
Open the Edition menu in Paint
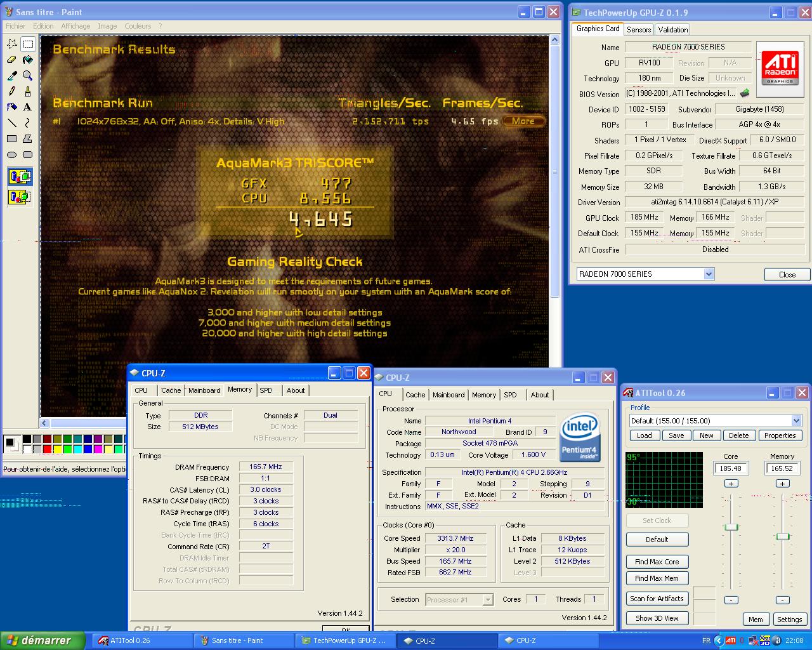(x=43, y=26)
